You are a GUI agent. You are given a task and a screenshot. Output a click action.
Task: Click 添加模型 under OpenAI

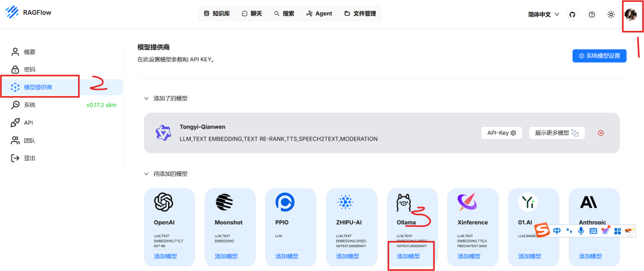[x=166, y=256]
